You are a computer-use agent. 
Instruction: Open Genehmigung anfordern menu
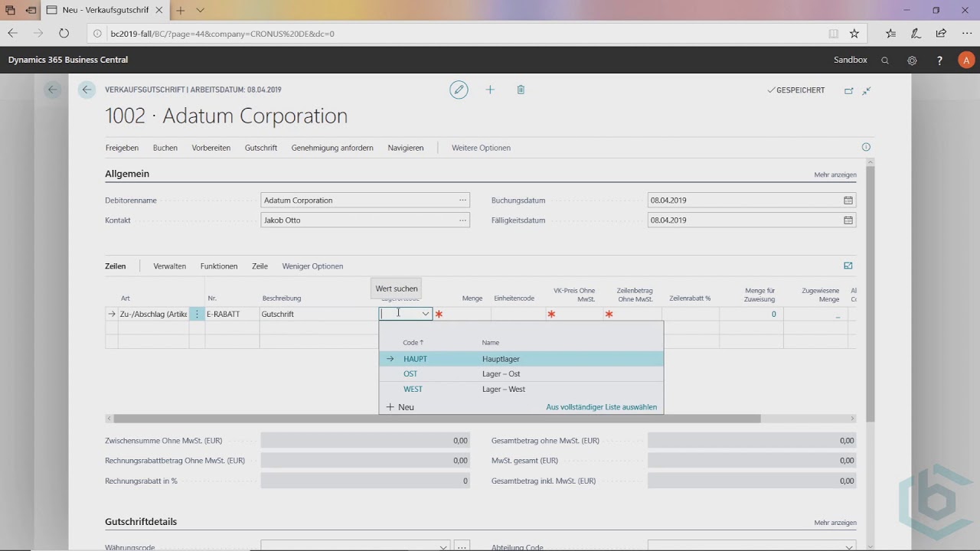pos(332,148)
